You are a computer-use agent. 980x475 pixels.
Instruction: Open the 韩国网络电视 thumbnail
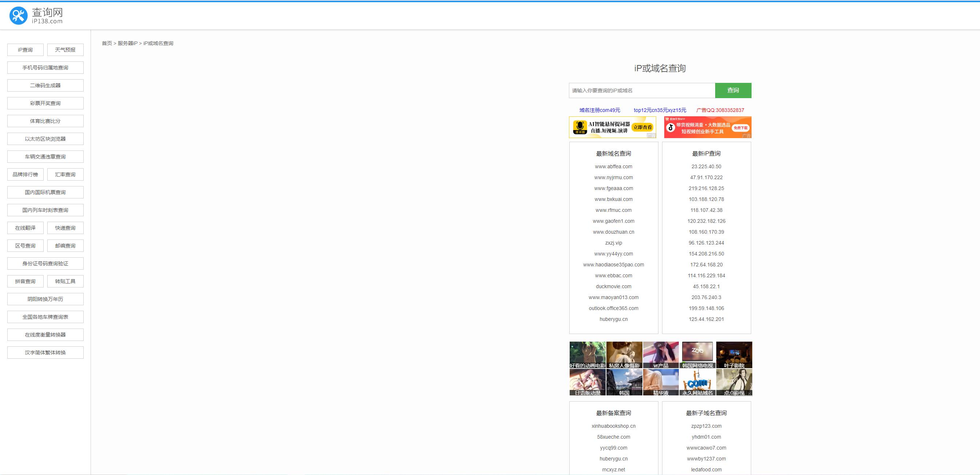697,355
